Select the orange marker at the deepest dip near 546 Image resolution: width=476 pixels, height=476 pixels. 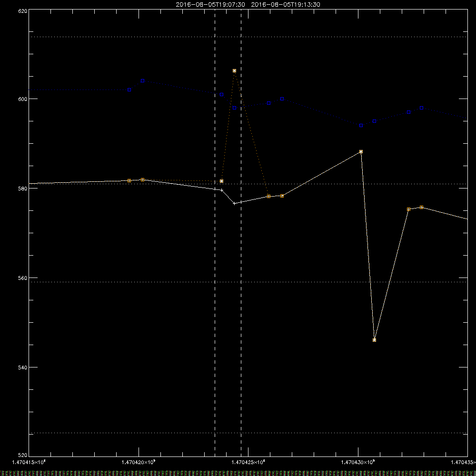[x=374, y=340]
